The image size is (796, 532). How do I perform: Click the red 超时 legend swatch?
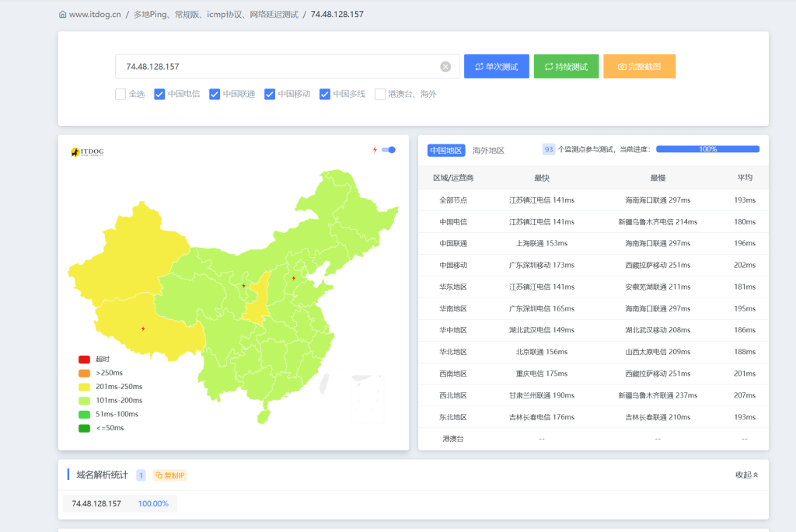click(84, 360)
